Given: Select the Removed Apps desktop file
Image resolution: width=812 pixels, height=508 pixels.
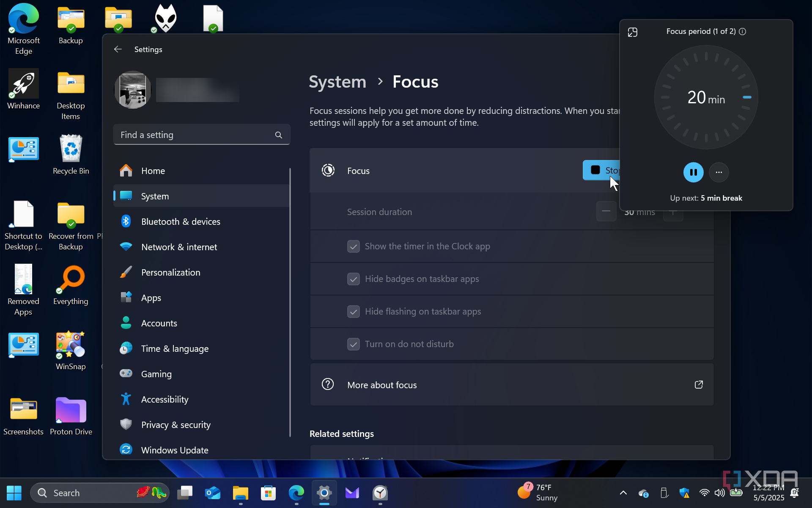Looking at the screenshot, I should coord(24,290).
